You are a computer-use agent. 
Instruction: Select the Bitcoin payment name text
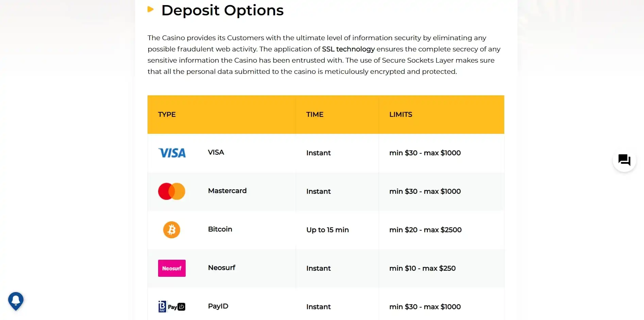[x=220, y=229]
